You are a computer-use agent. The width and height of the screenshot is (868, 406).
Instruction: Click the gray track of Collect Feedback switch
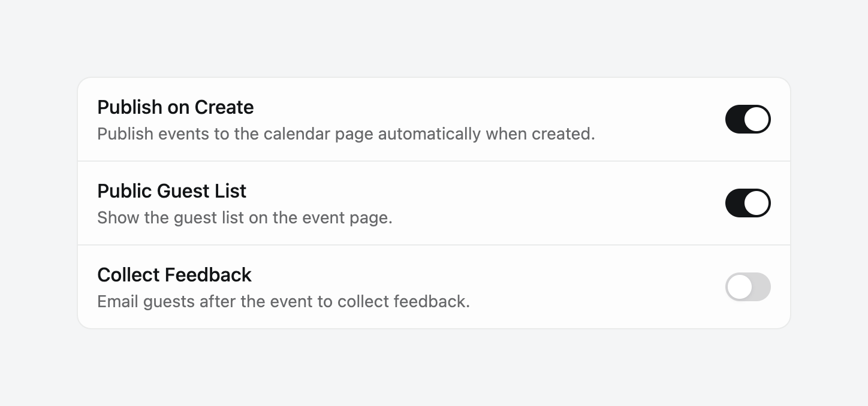[x=761, y=287]
